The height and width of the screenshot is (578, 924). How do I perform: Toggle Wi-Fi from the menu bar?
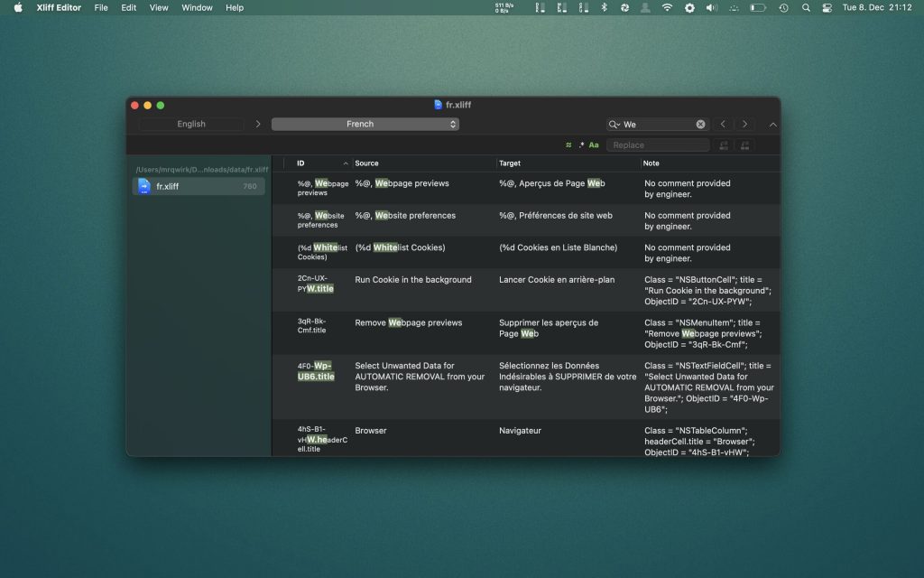point(667,7)
